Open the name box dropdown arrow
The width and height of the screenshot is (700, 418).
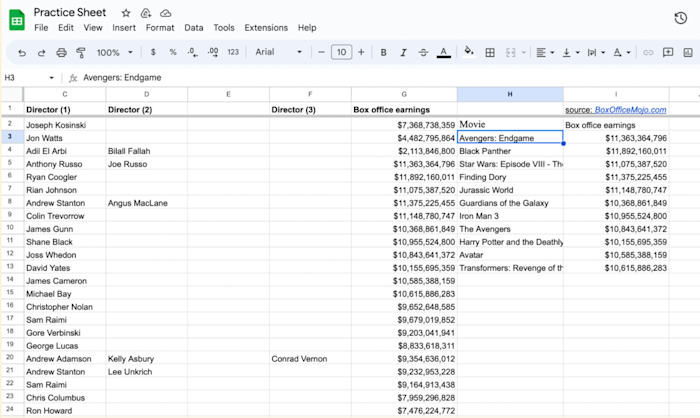click(51, 78)
